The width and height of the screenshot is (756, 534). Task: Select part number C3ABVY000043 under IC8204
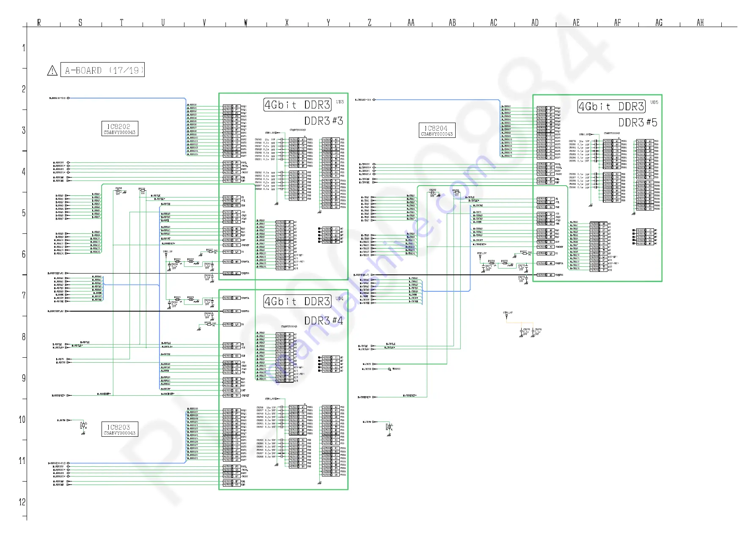(437, 134)
